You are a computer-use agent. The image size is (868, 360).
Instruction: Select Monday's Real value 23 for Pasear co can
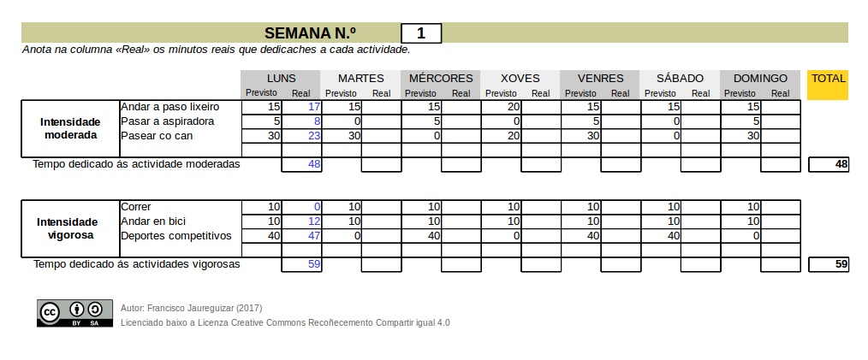coord(301,135)
